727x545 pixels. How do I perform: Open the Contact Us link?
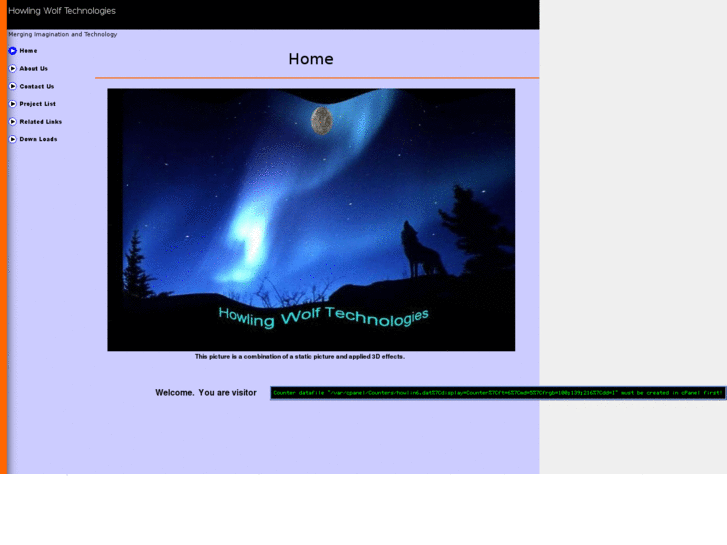pos(37,86)
